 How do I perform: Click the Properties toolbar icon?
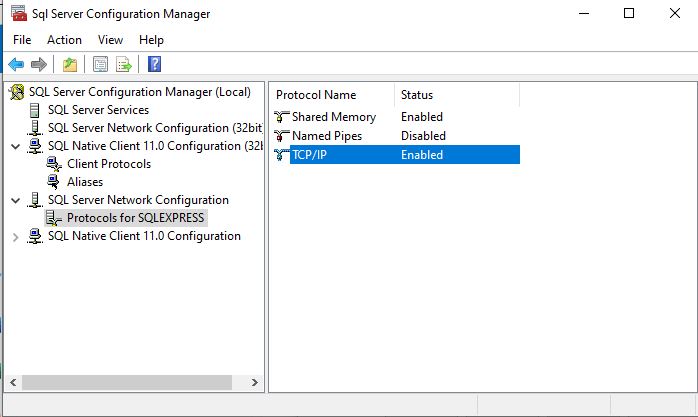point(100,65)
